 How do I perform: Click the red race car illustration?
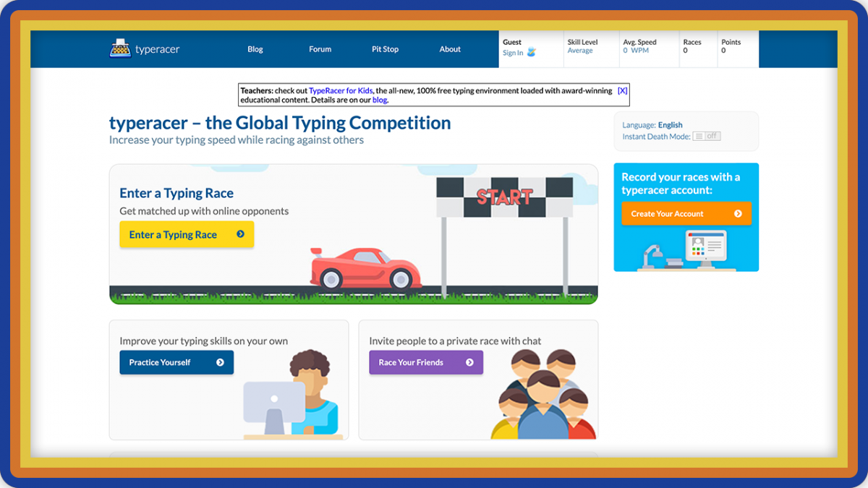[365, 268]
